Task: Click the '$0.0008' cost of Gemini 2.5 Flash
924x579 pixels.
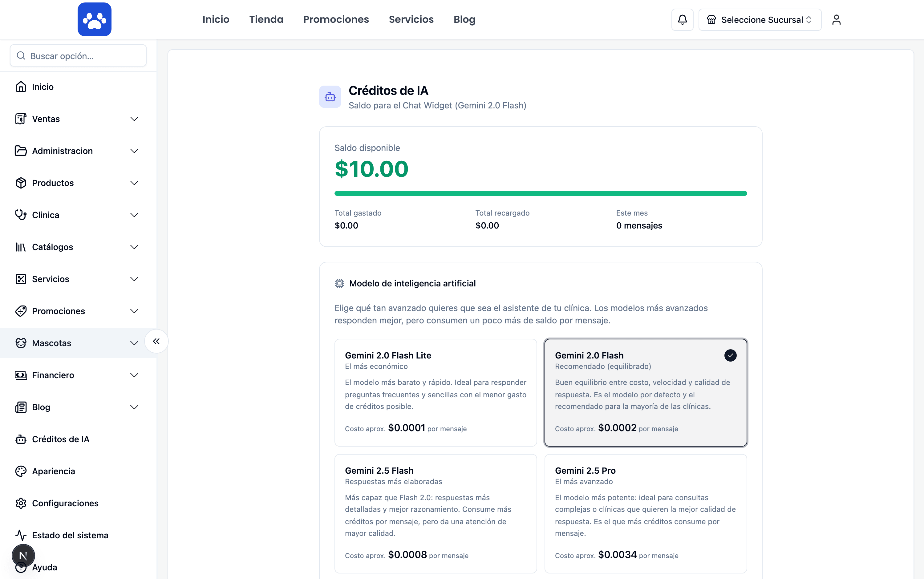Action: [x=407, y=554]
